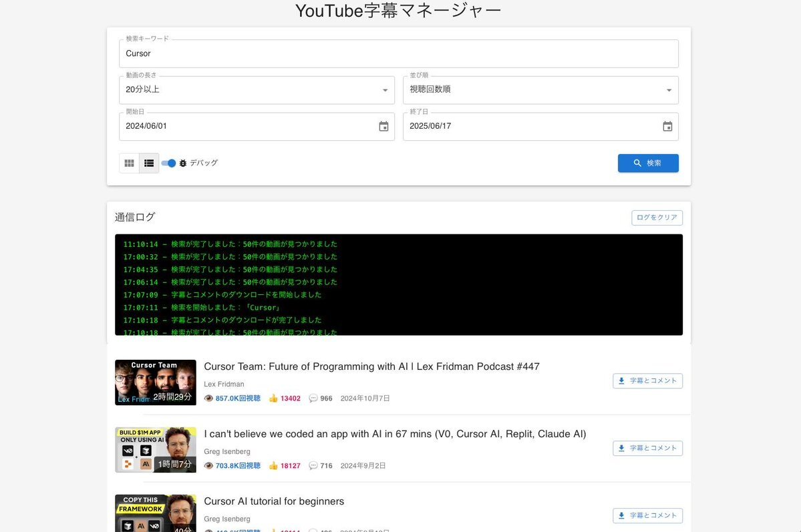
Task: Open the Cursor Team podcast thumbnail
Action: pos(156,382)
